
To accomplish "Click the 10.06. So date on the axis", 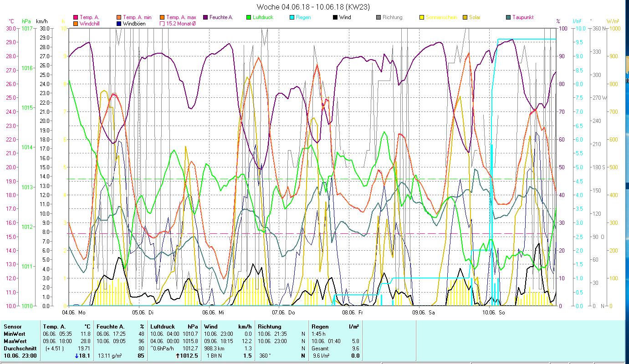I will 494,313.
